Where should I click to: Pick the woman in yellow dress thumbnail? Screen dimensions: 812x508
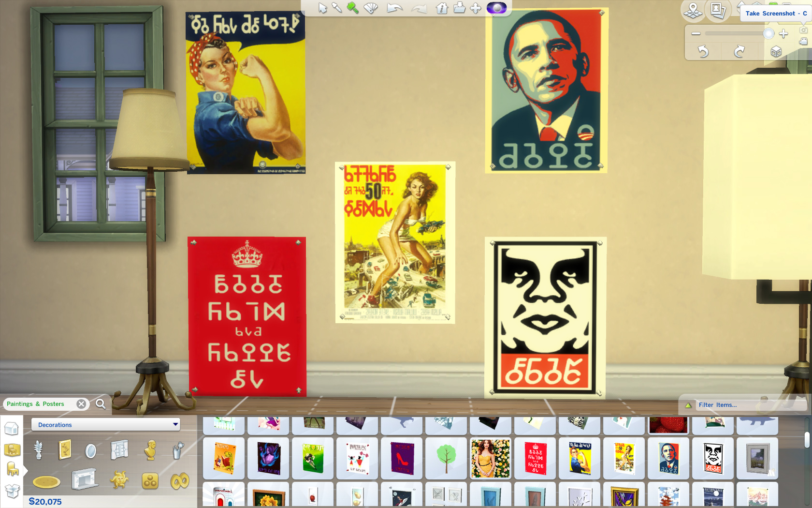[491, 458]
